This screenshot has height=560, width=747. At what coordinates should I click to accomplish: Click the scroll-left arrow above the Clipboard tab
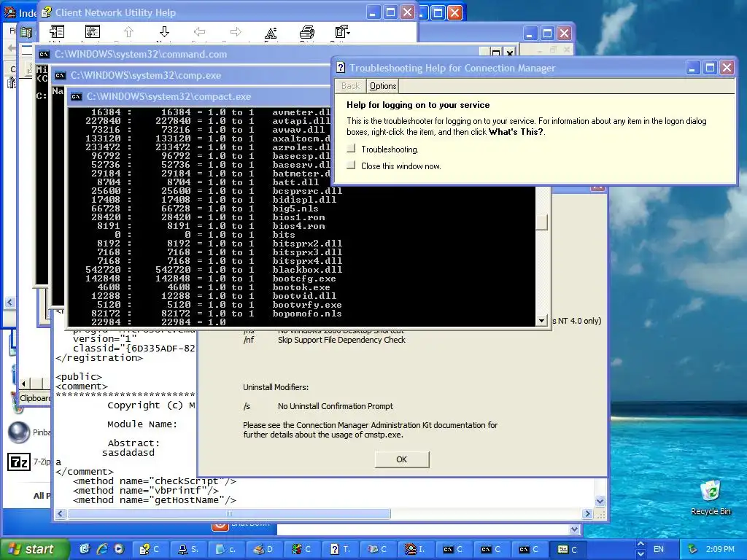(24, 384)
